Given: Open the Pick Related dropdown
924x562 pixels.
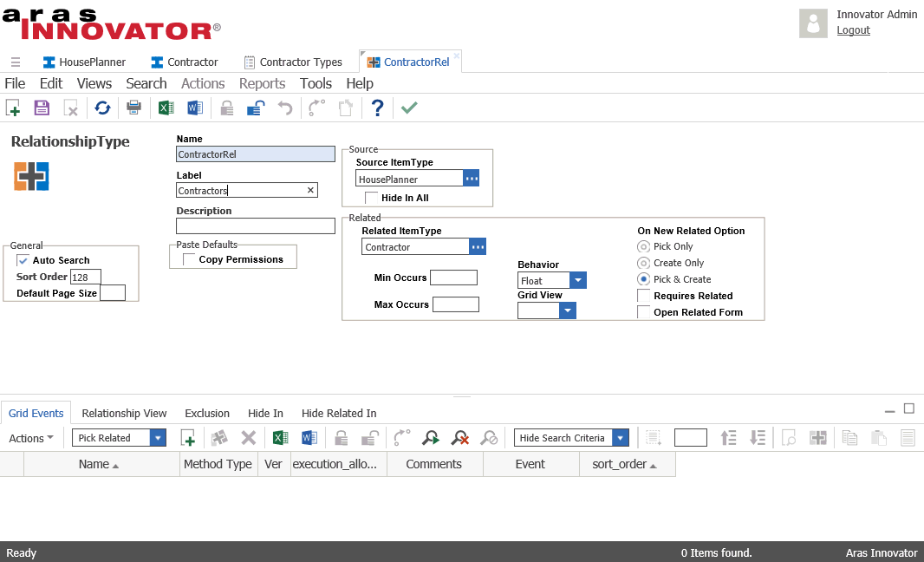Looking at the screenshot, I should click(158, 438).
